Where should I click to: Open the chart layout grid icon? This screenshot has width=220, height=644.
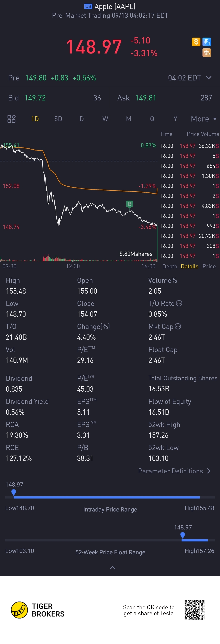(x=11, y=119)
